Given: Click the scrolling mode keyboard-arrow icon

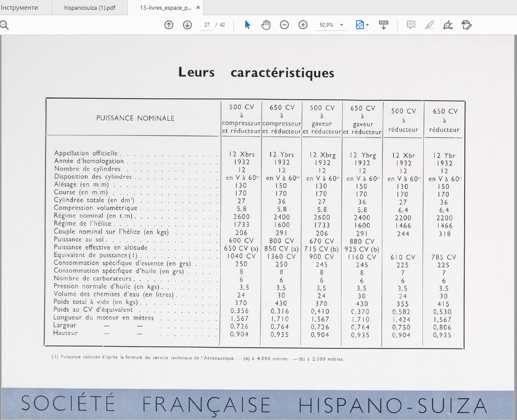Looking at the screenshot, I should [x=384, y=25].
